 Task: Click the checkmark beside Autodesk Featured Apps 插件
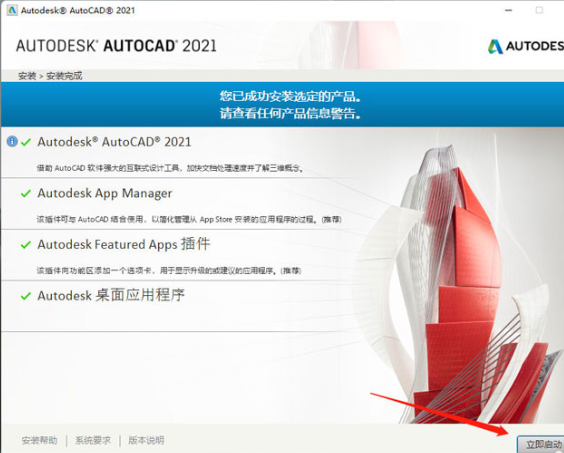click(26, 245)
